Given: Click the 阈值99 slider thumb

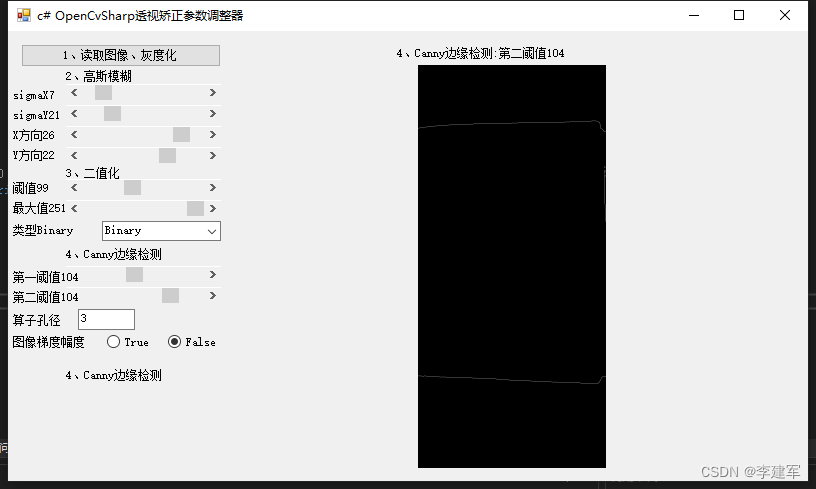Looking at the screenshot, I should pyautogui.click(x=132, y=187).
